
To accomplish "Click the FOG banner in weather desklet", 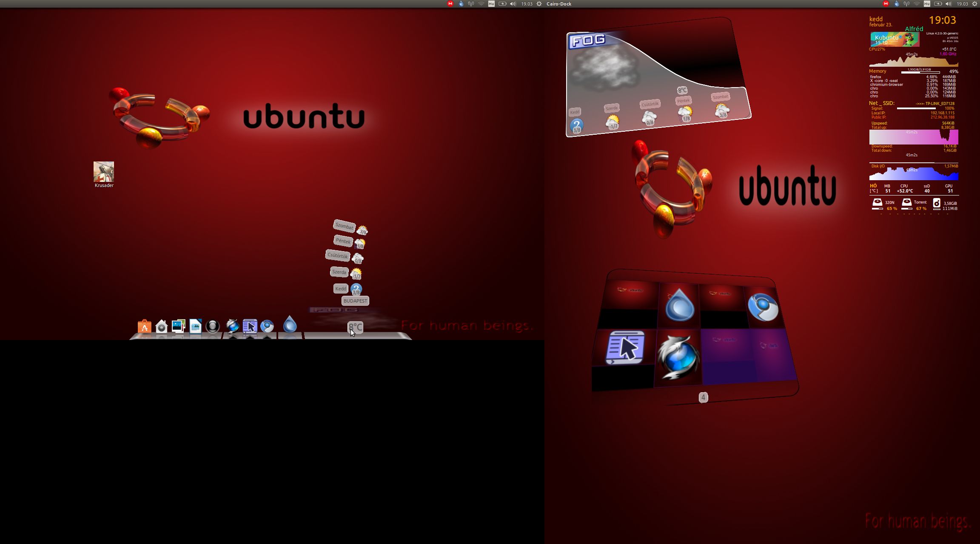I will 588,41.
